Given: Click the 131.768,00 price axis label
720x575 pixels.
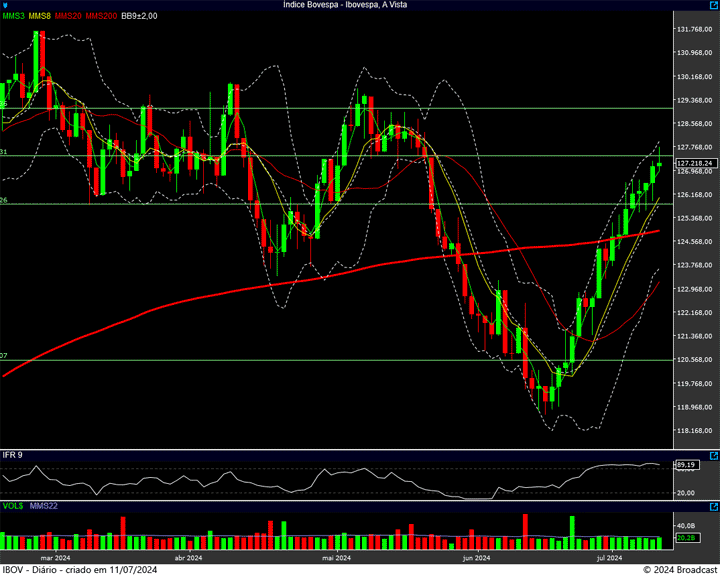Looking at the screenshot, I should pyautogui.click(x=694, y=29).
